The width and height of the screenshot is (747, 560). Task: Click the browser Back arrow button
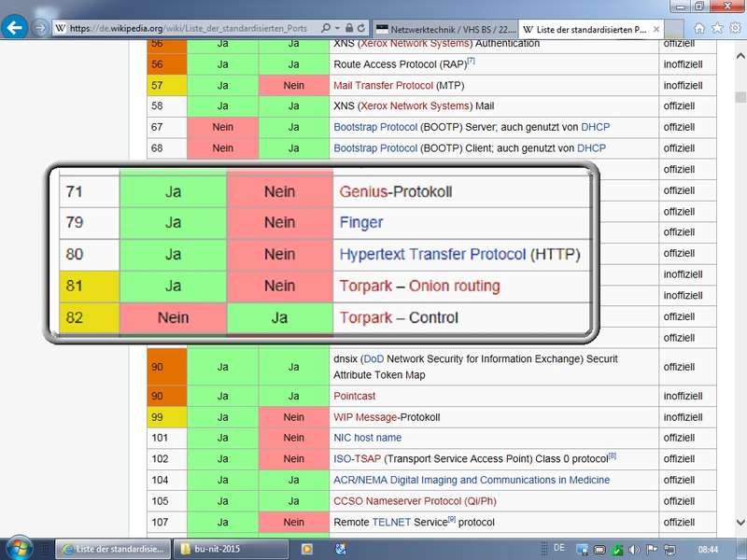[15, 28]
